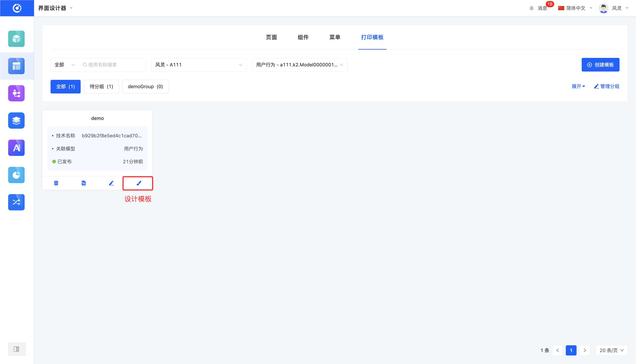
Task: Collapse the sidebar using bottom toggle
Action: pyautogui.click(x=16, y=349)
